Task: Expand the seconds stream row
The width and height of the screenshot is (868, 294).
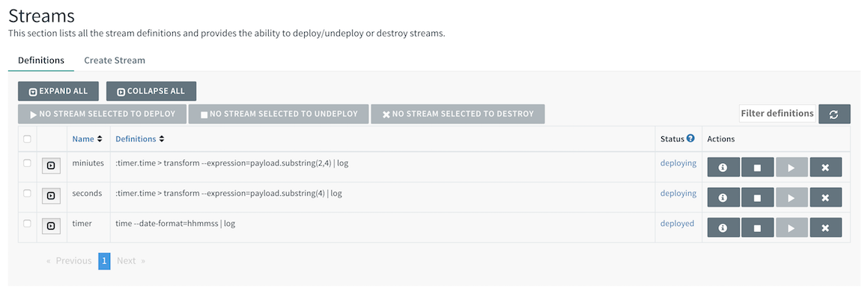Action: point(51,196)
